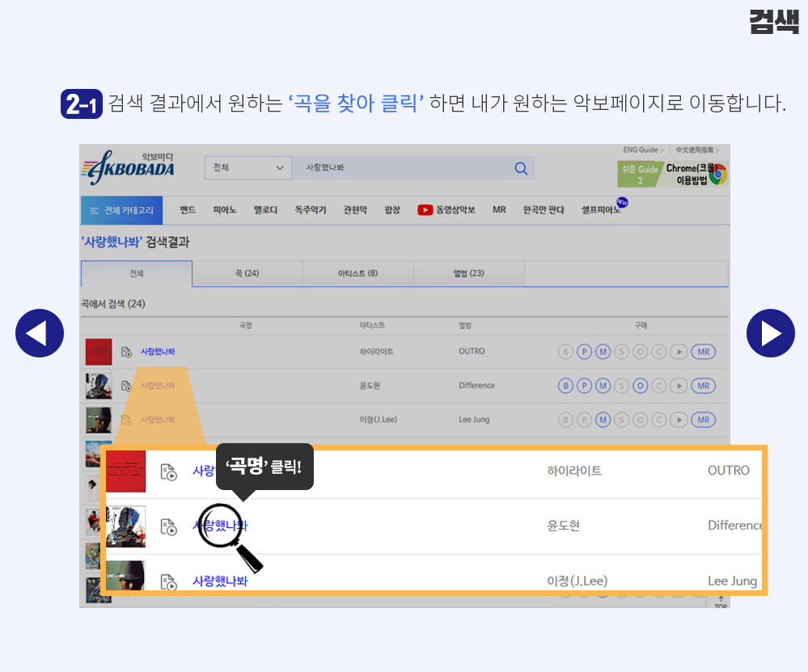Click the MR badge in the Lee Jung row
This screenshot has width=808, height=672.
pyautogui.click(x=704, y=420)
